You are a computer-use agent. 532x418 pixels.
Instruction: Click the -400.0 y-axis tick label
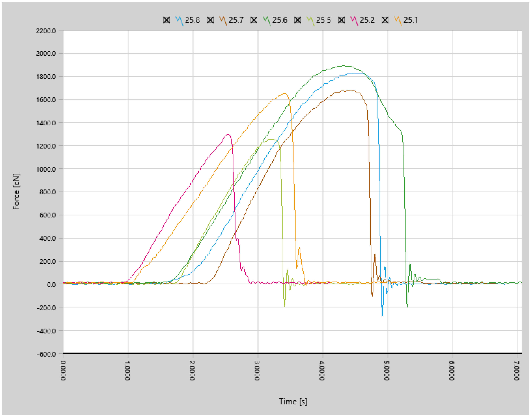point(46,331)
